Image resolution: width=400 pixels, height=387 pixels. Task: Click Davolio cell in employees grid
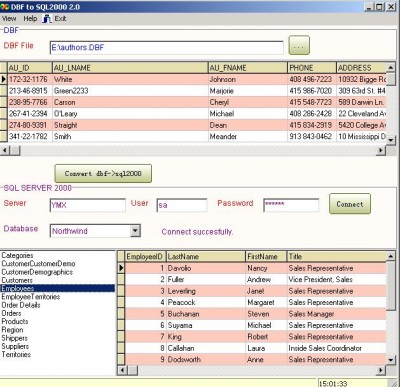click(205, 268)
